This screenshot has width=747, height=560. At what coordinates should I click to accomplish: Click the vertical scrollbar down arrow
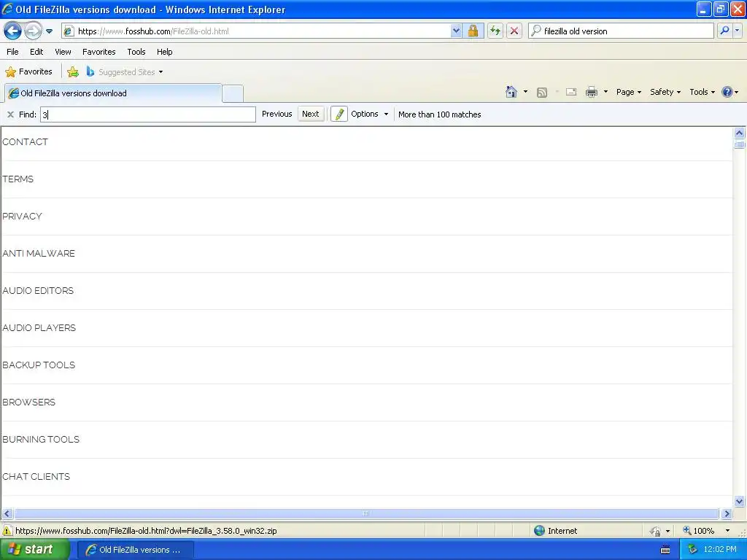point(740,501)
